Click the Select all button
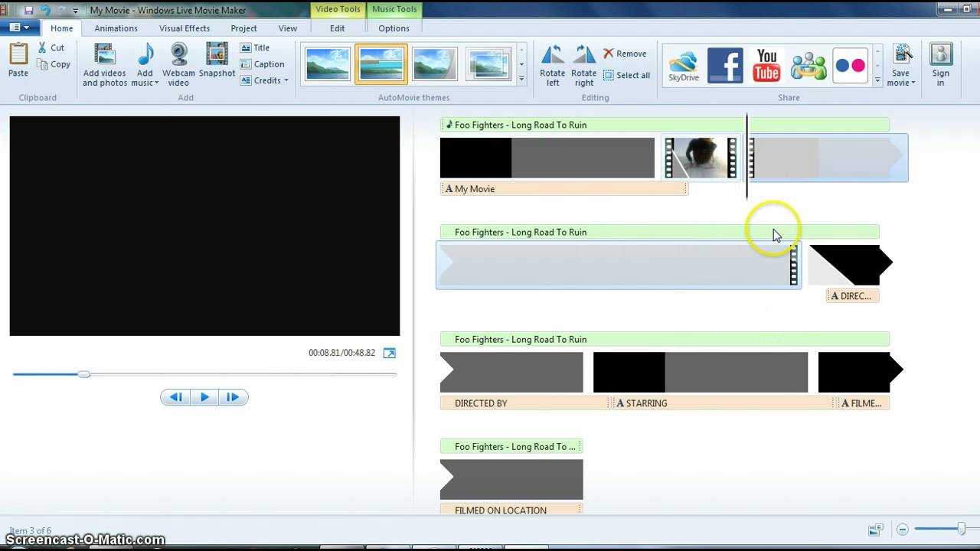The width and height of the screenshot is (980, 551). [627, 75]
